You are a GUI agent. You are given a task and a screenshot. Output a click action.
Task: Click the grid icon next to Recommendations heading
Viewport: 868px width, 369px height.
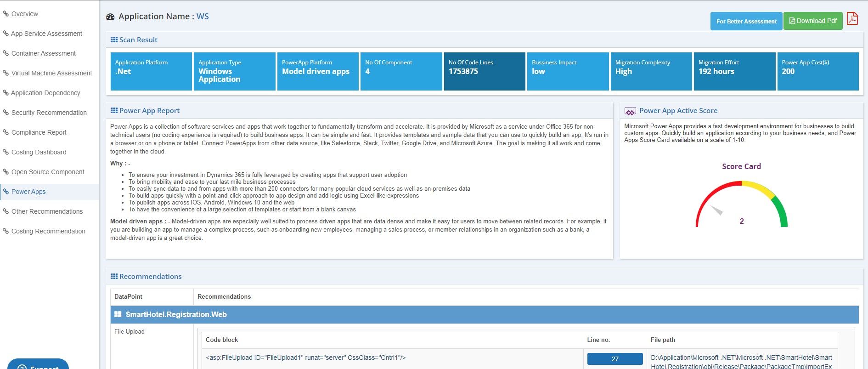(x=114, y=276)
